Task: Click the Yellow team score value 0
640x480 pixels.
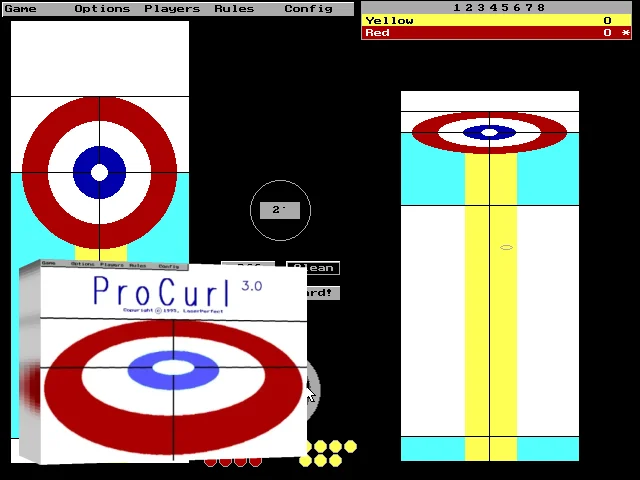Action: coord(607,20)
